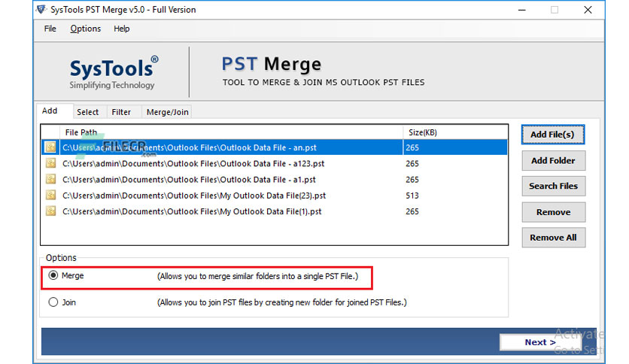Open the Options menu
The image size is (629, 364).
(86, 29)
